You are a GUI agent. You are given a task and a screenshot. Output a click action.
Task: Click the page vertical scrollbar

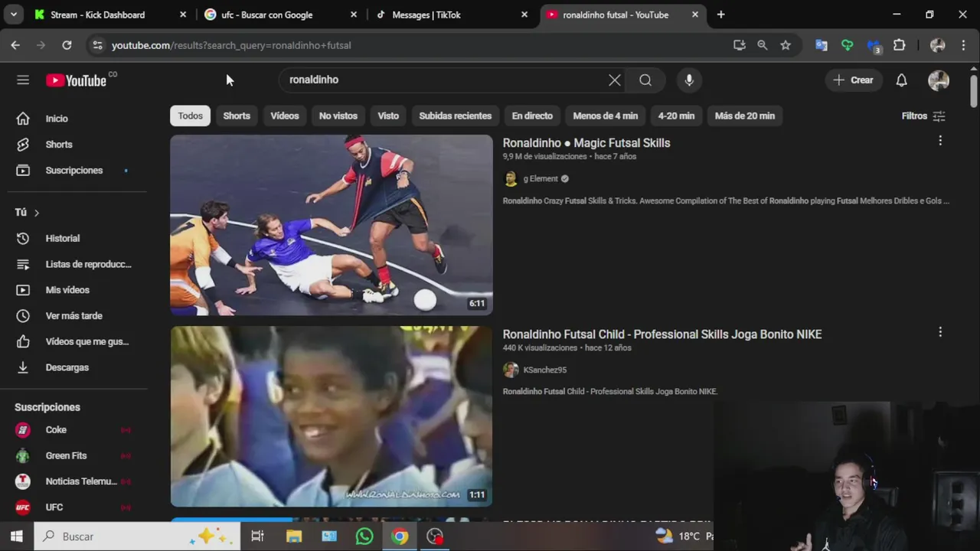pos(974,92)
